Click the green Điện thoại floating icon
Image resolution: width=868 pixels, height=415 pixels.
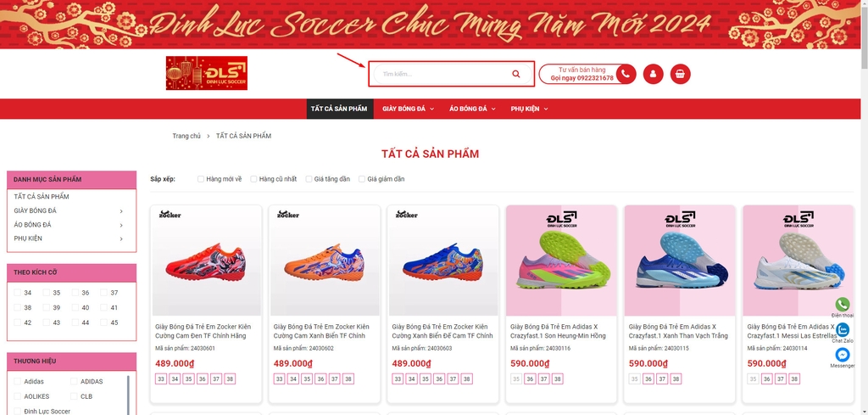pos(842,304)
